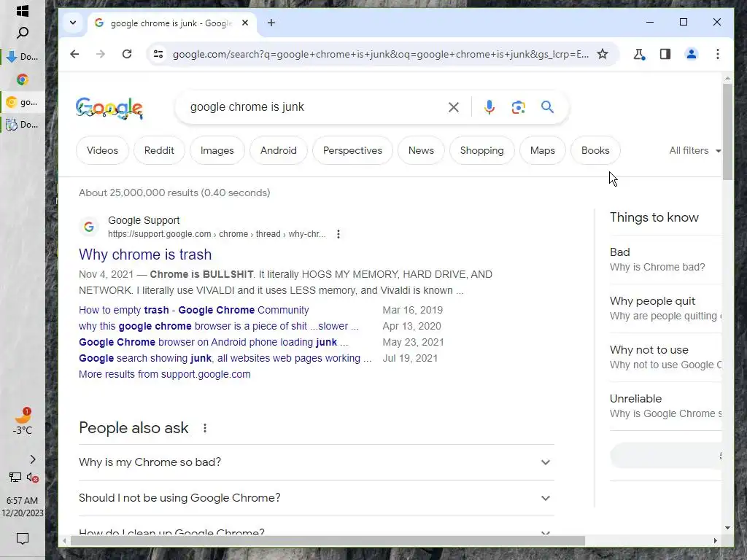
Task: Close the 'google chrome is junk' tab
Action: (x=245, y=23)
